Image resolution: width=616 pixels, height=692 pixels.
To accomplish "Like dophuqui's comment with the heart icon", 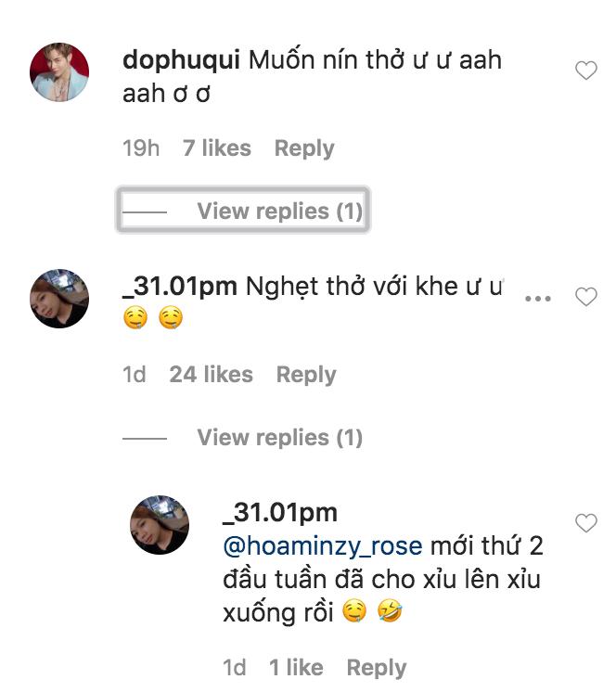I will 586,70.
